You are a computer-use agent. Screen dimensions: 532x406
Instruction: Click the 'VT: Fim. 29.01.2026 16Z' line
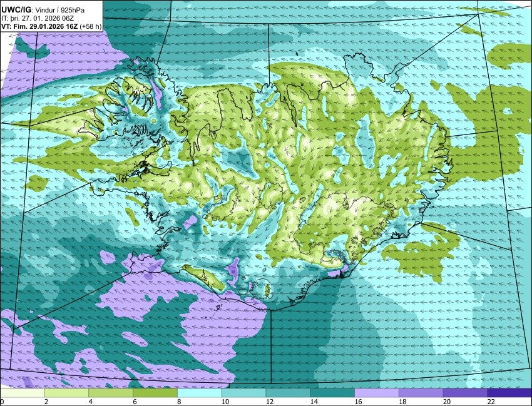39,27
